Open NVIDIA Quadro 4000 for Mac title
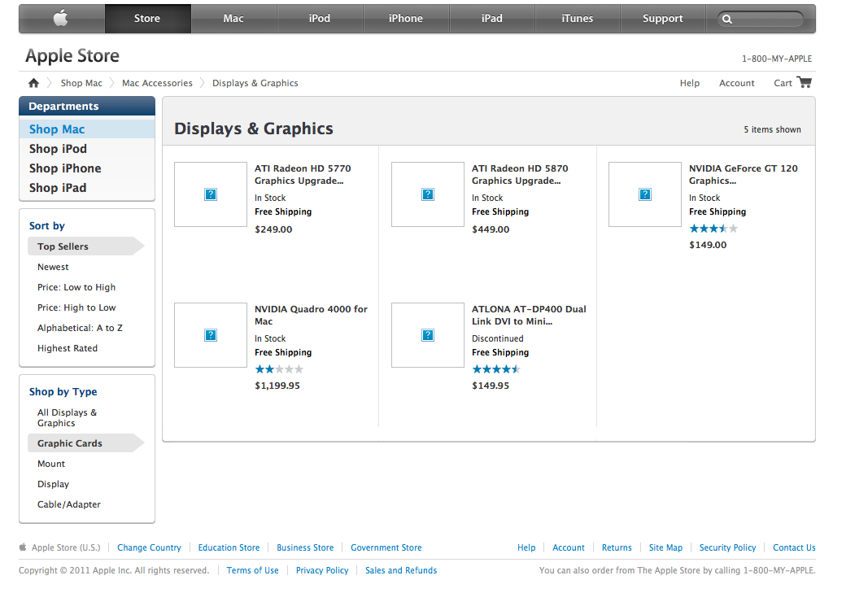This screenshot has height=606, width=868. (x=311, y=315)
